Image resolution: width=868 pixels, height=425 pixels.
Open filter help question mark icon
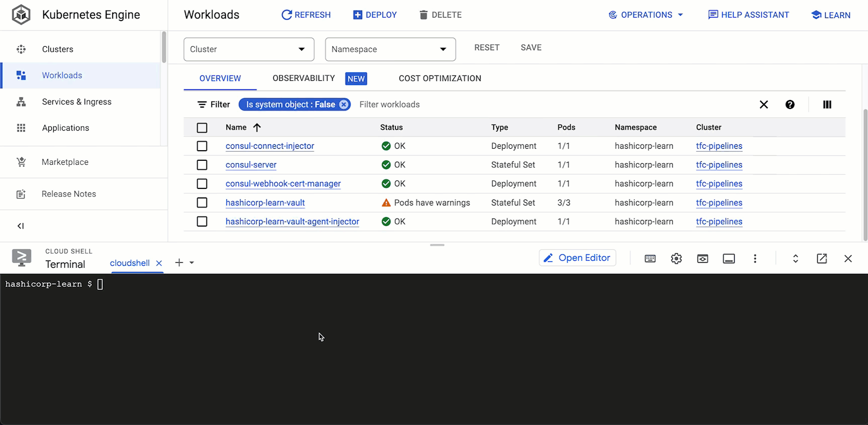point(790,104)
